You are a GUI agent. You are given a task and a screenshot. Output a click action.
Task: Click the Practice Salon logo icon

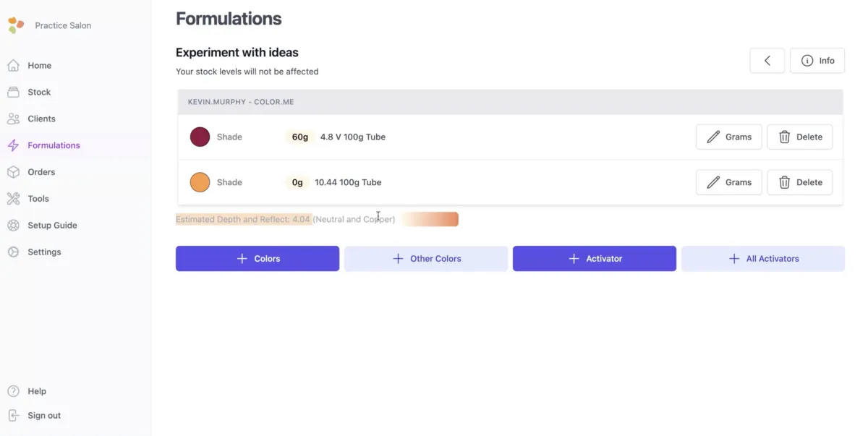(x=16, y=25)
